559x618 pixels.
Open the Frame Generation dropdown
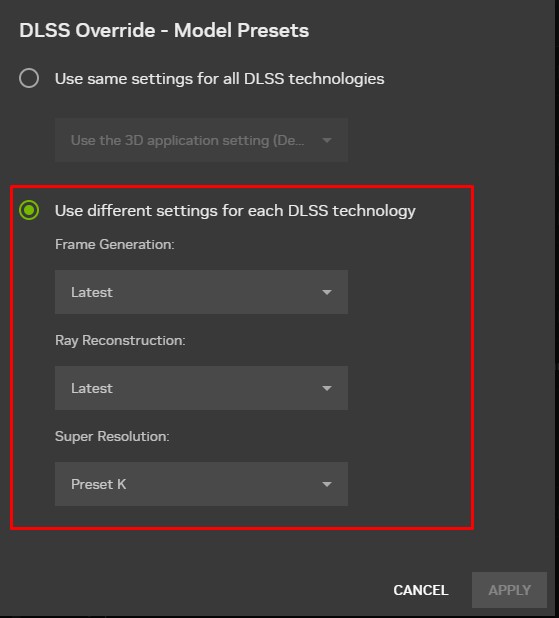pyautogui.click(x=201, y=292)
